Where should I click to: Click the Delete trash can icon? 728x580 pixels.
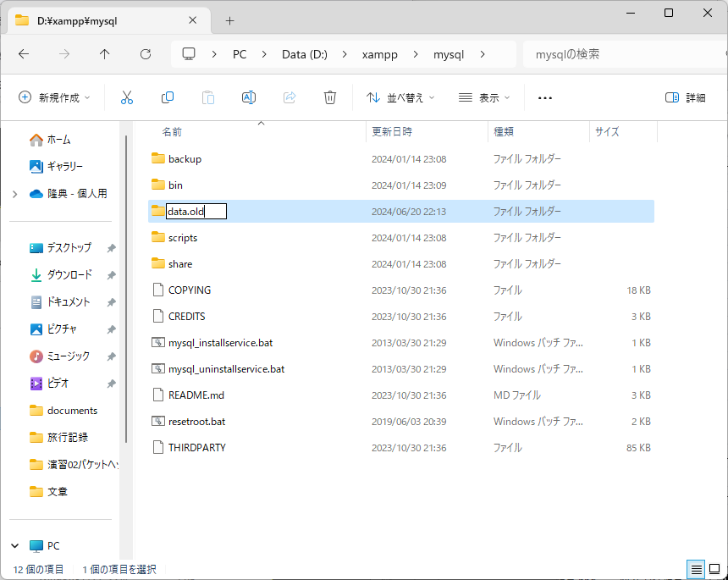pyautogui.click(x=330, y=97)
